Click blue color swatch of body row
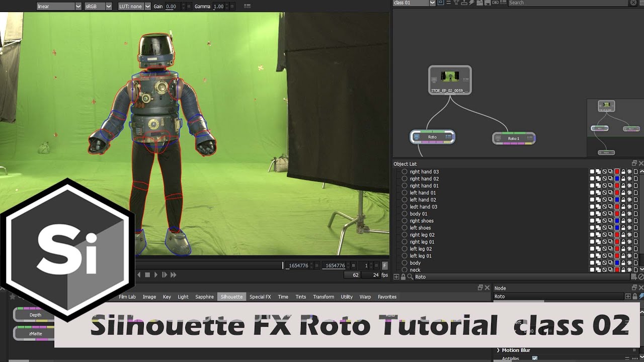The width and height of the screenshot is (644, 362). coord(617,263)
